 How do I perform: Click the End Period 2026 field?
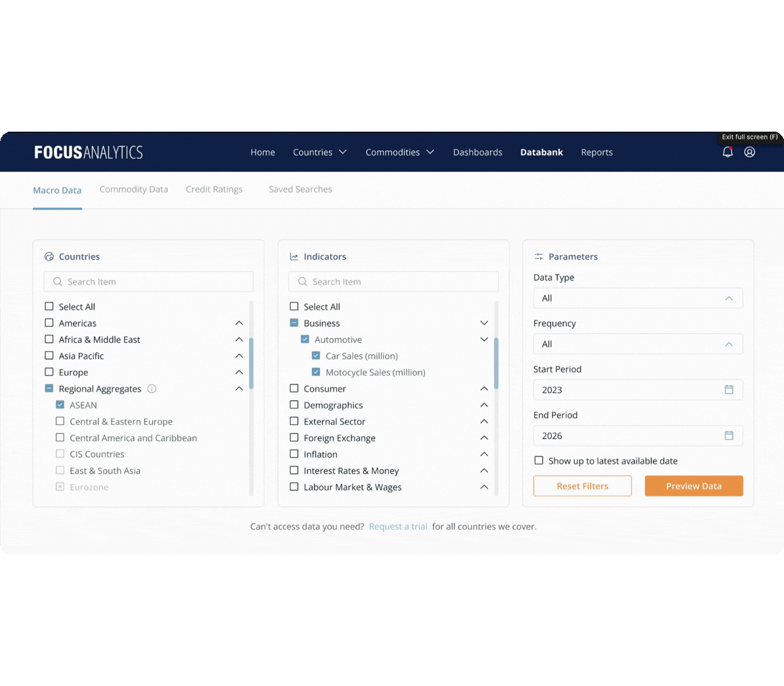tap(638, 435)
